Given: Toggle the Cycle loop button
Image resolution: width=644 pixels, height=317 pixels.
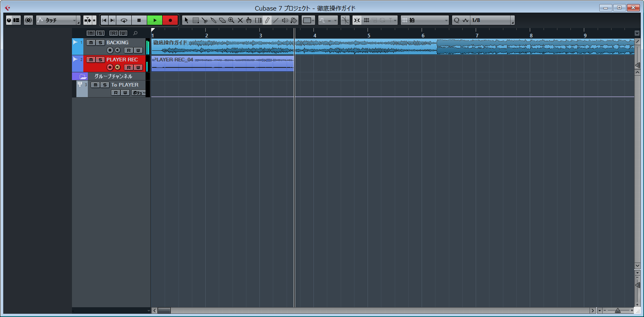Looking at the screenshot, I should click(x=124, y=20).
